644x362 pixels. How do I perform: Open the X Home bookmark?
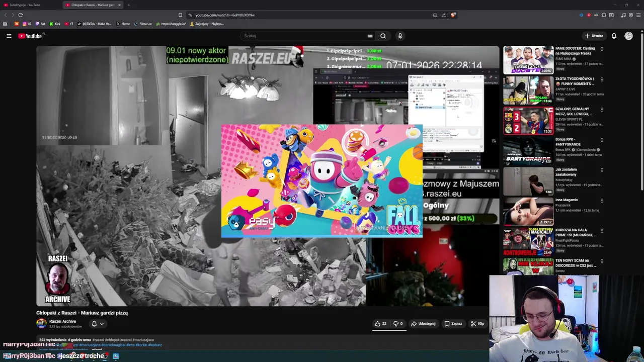(x=123, y=24)
